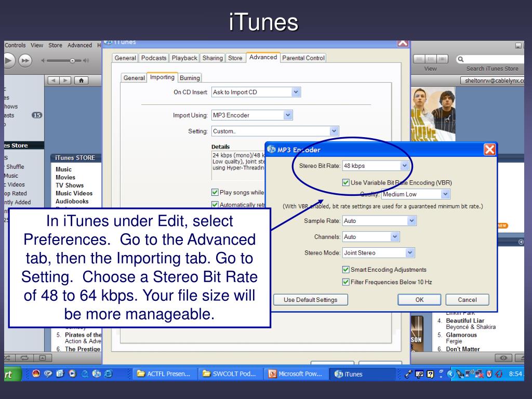This screenshot has width=532, height=399.
Task: Open the SWCOLT Pod... taskbar folder
Action: pyautogui.click(x=229, y=374)
